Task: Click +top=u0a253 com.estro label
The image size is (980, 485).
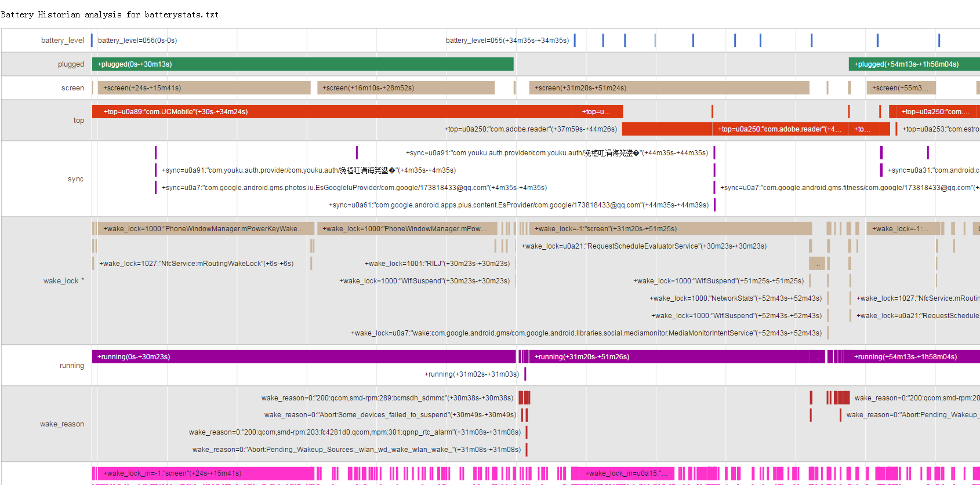Action: click(x=941, y=129)
